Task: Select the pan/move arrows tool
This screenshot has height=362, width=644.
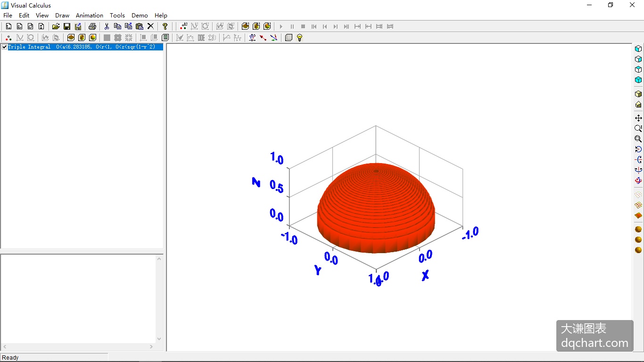Action: 638,118
